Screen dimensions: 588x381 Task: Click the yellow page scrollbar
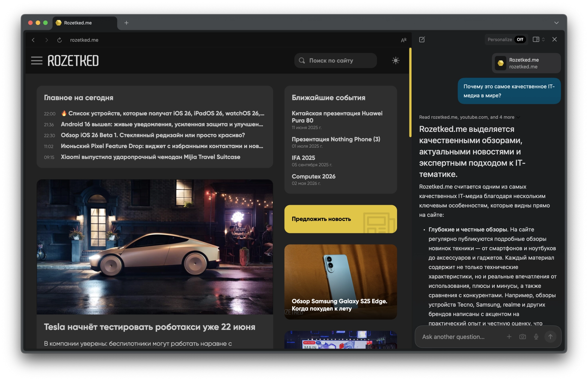410,93
